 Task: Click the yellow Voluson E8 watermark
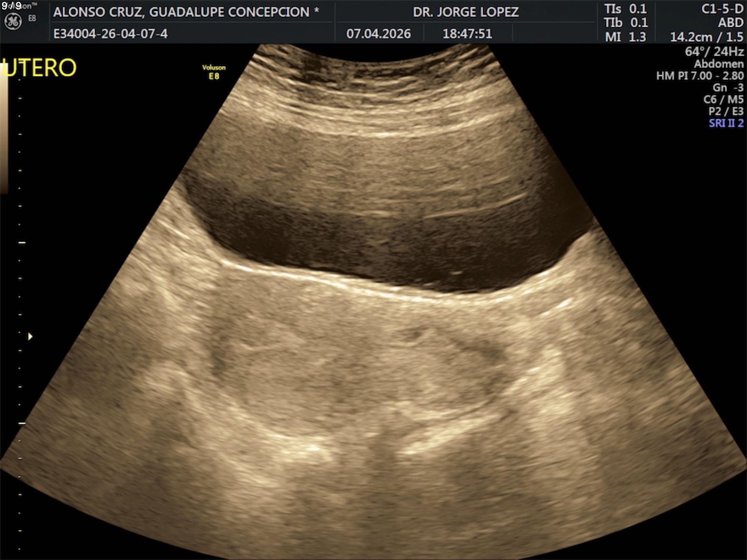tap(214, 72)
